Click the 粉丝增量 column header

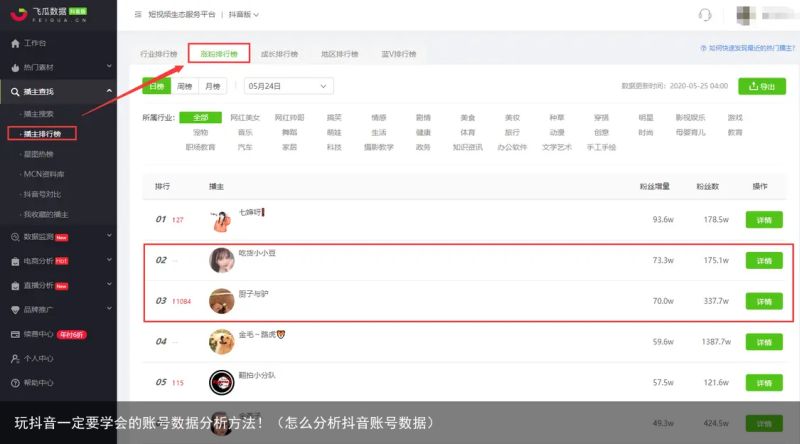point(655,186)
